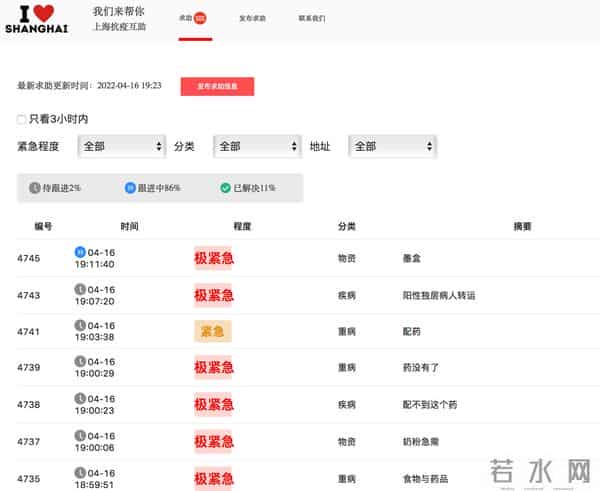Click the red 发布求助信息 button
The image size is (600, 491).
[x=217, y=86]
